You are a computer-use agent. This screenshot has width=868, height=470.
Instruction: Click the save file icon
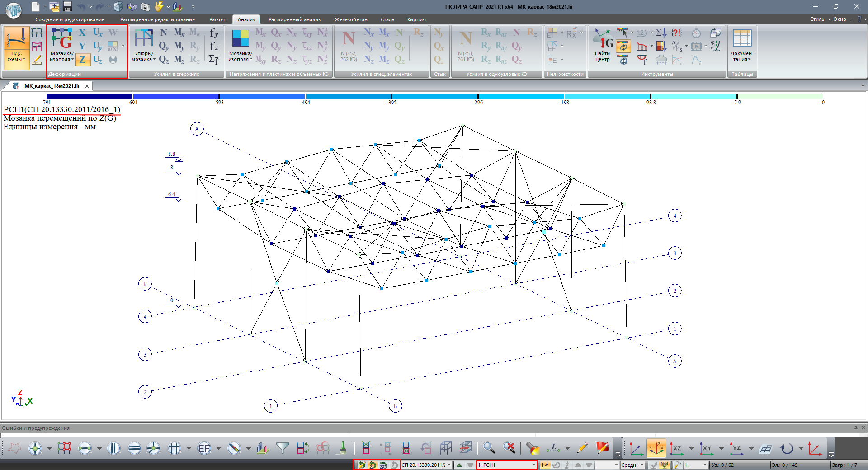(x=68, y=6)
